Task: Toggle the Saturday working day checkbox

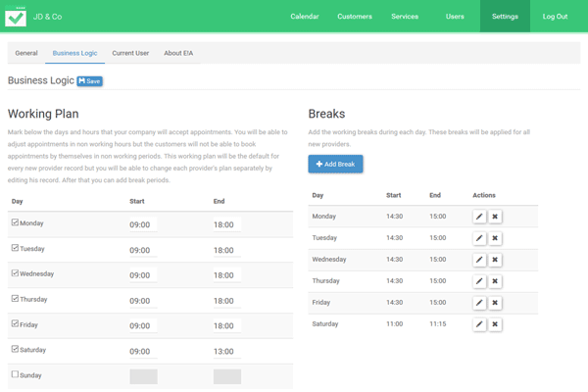Action: pos(15,349)
